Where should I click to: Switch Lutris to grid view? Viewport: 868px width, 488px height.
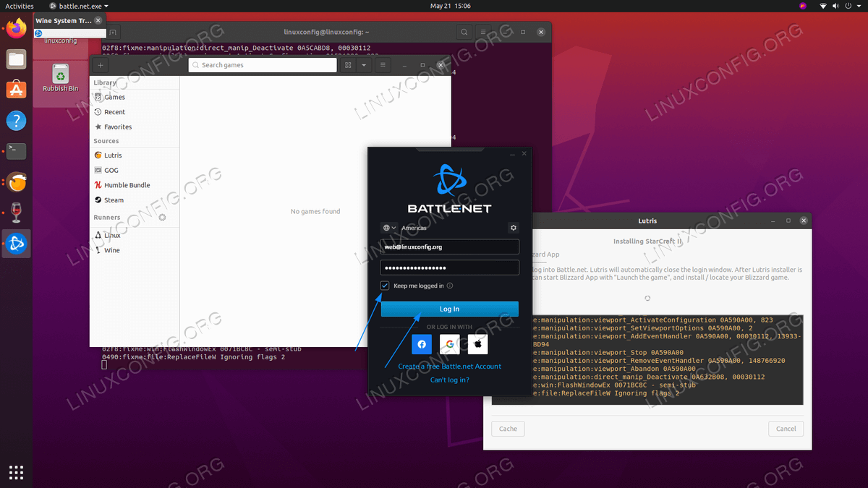(x=348, y=65)
